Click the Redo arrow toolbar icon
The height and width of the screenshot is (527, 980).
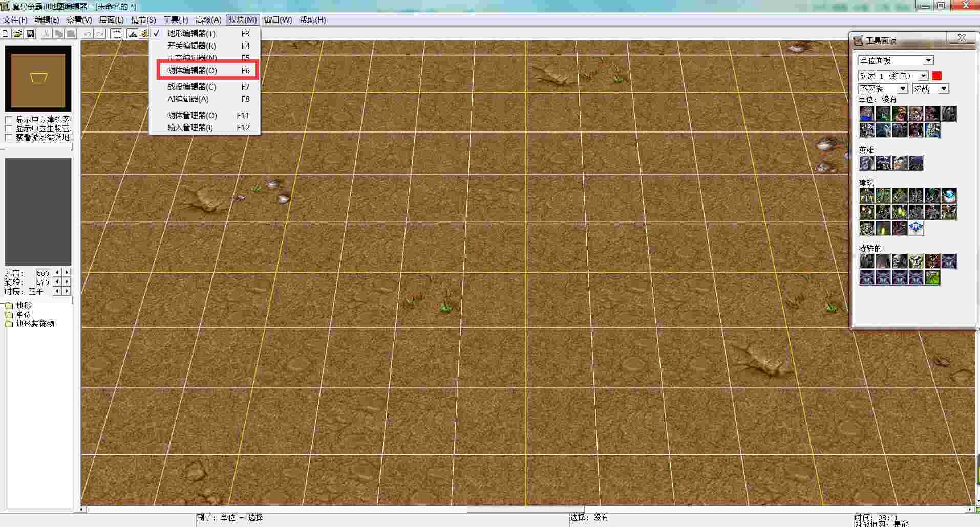click(x=100, y=34)
